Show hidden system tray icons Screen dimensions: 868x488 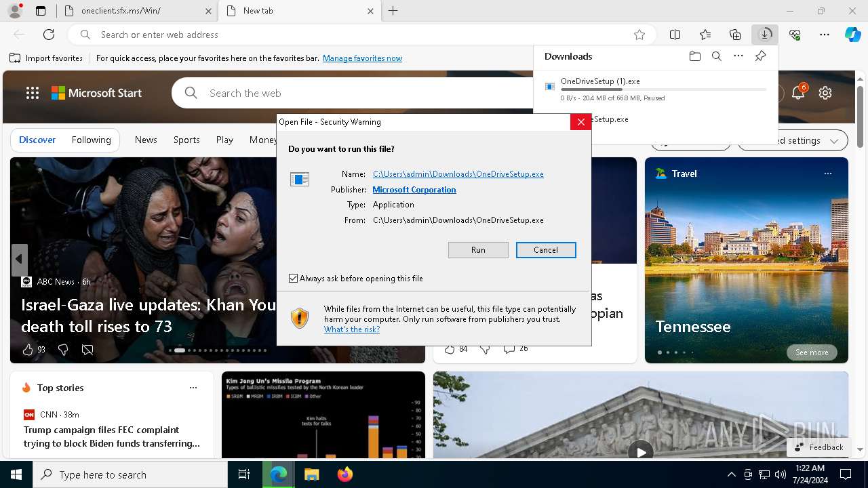click(x=731, y=474)
